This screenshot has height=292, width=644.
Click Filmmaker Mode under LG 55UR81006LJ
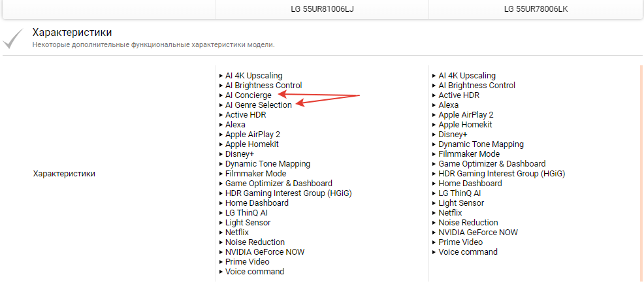click(x=256, y=174)
